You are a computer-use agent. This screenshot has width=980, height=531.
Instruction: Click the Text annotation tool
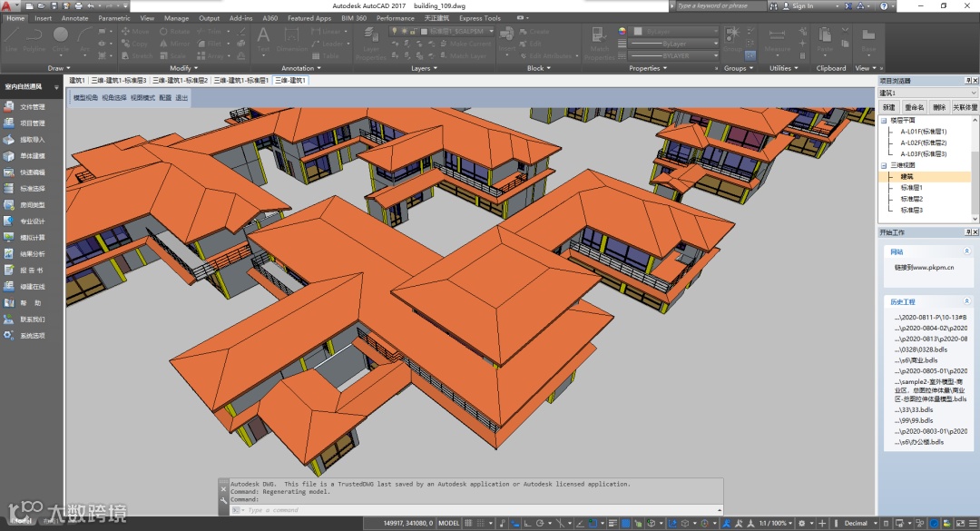point(264,39)
